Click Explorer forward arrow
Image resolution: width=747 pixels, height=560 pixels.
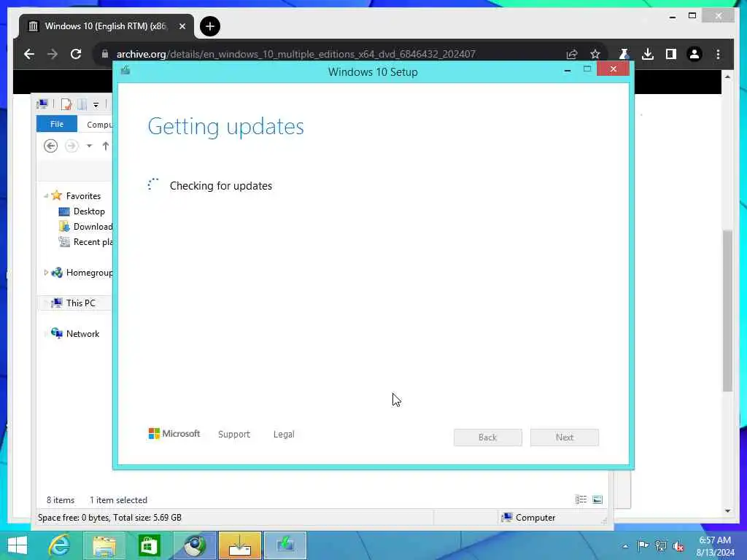pos(71,146)
